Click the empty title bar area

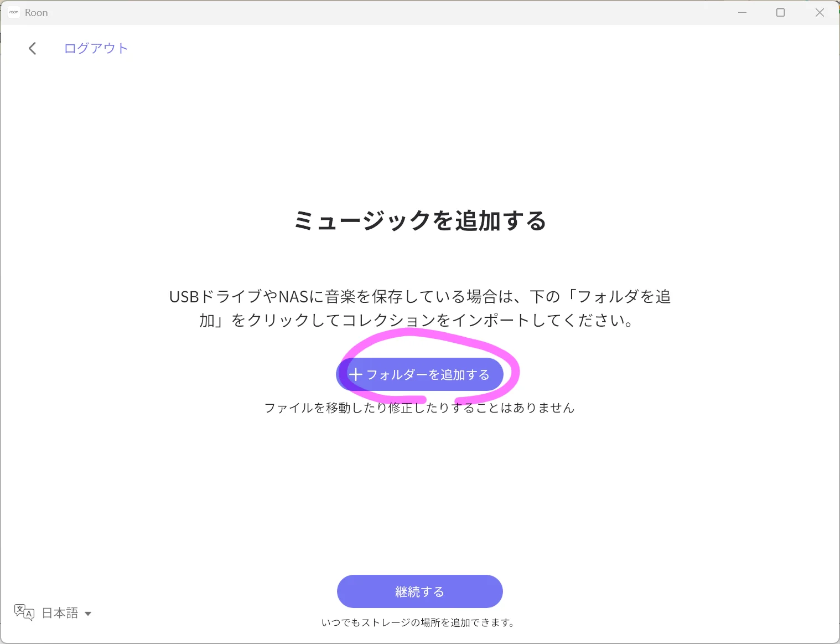coord(387,12)
